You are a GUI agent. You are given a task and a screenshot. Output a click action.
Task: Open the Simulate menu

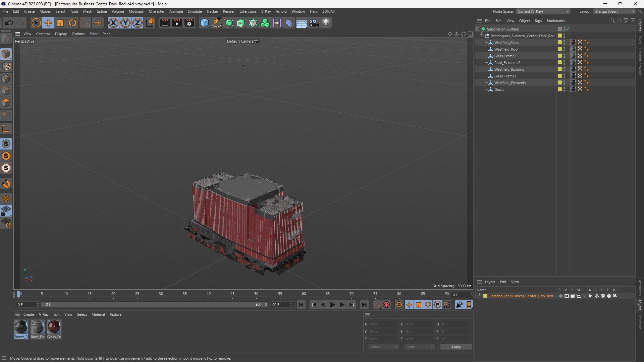tap(195, 11)
